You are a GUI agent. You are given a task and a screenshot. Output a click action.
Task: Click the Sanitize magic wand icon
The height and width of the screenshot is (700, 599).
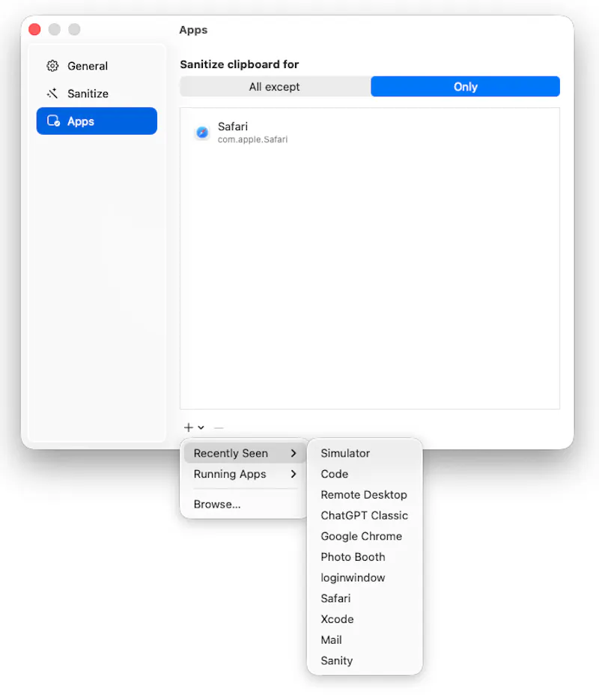[52, 94]
